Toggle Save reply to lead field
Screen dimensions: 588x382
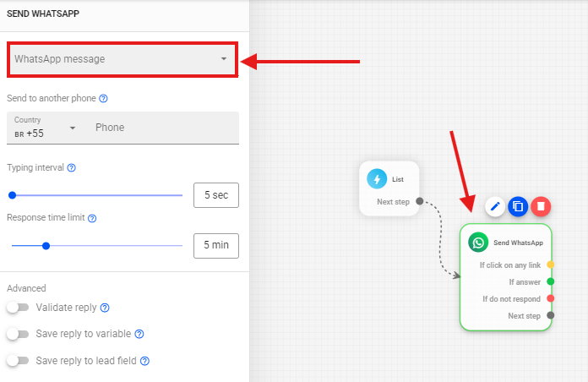point(18,361)
